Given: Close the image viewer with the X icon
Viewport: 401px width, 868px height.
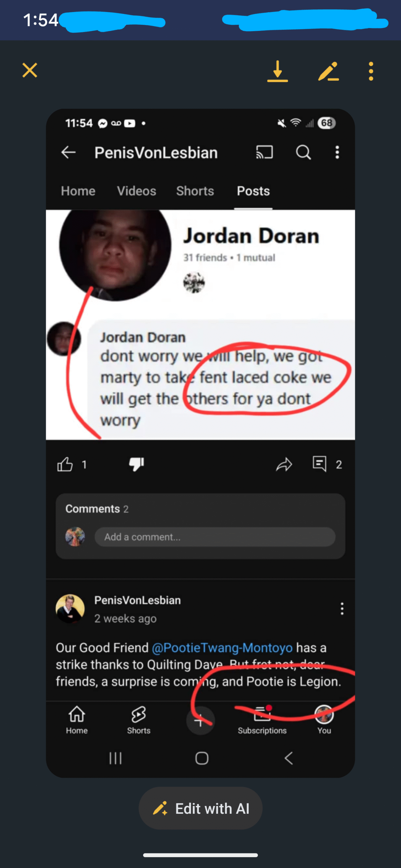Looking at the screenshot, I should [x=30, y=70].
